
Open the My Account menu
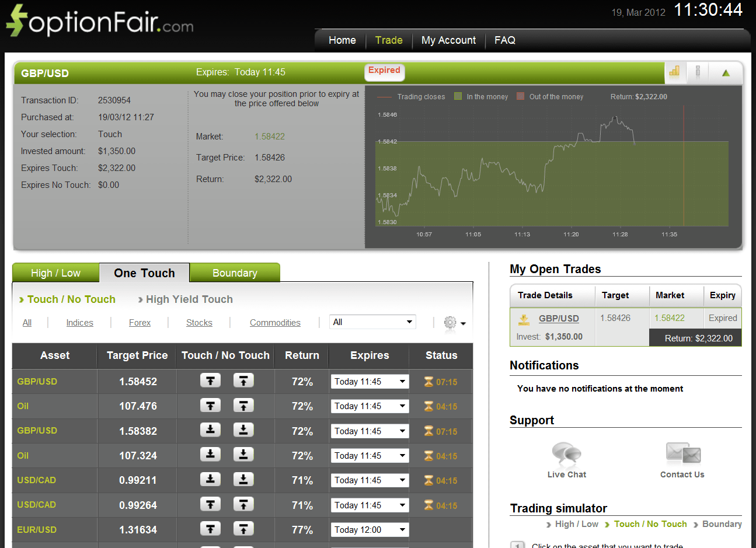pos(448,40)
